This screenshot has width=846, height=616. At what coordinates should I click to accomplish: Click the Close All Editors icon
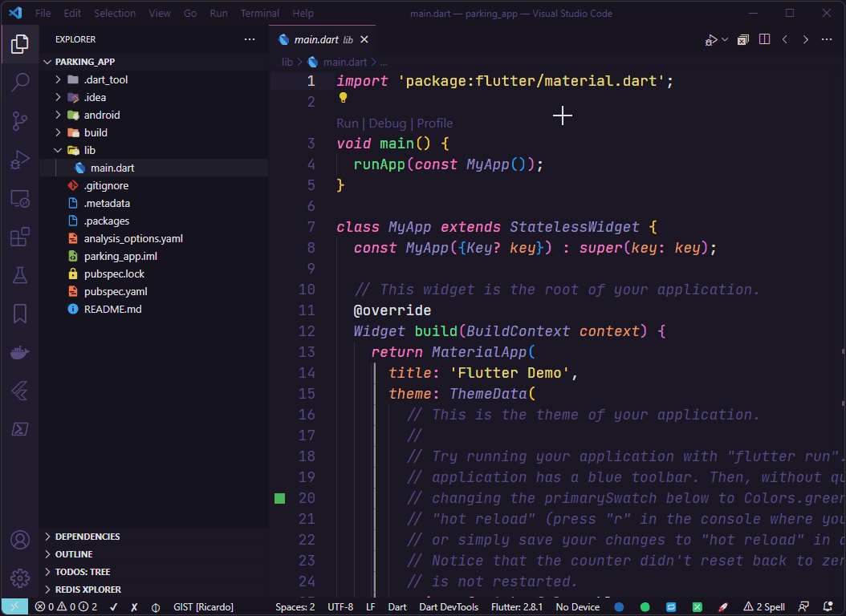743,40
